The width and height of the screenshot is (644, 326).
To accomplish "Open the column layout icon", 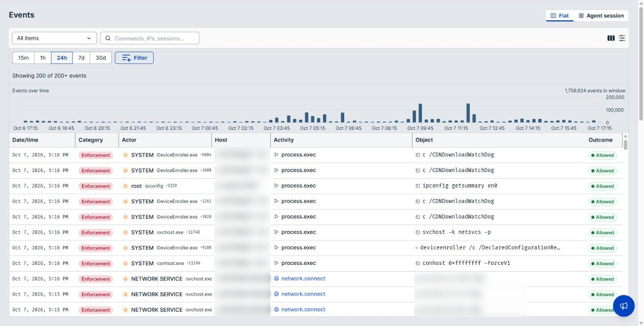I will click(x=611, y=38).
